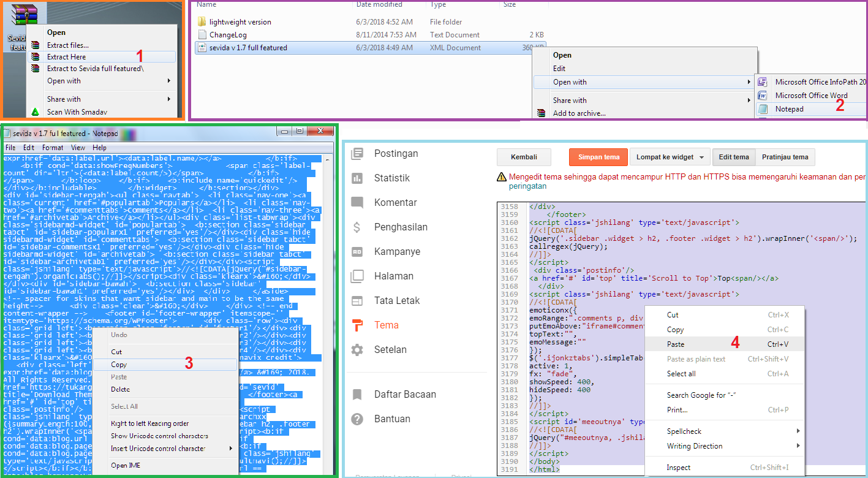Click the Komentar speech bubble icon

pos(357,203)
